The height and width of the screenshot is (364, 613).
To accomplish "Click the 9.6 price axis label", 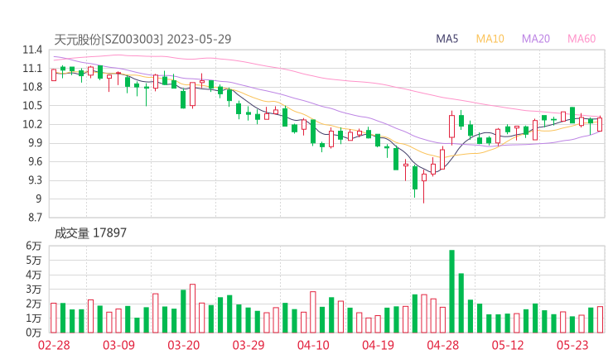I will (34, 161).
